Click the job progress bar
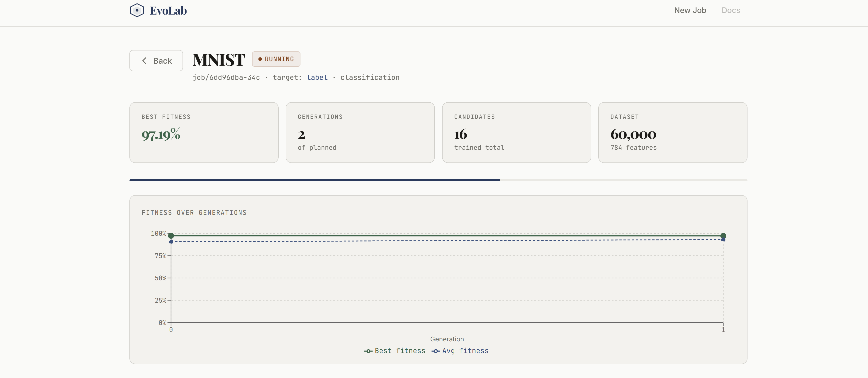This screenshot has width=868, height=378. tap(438, 180)
